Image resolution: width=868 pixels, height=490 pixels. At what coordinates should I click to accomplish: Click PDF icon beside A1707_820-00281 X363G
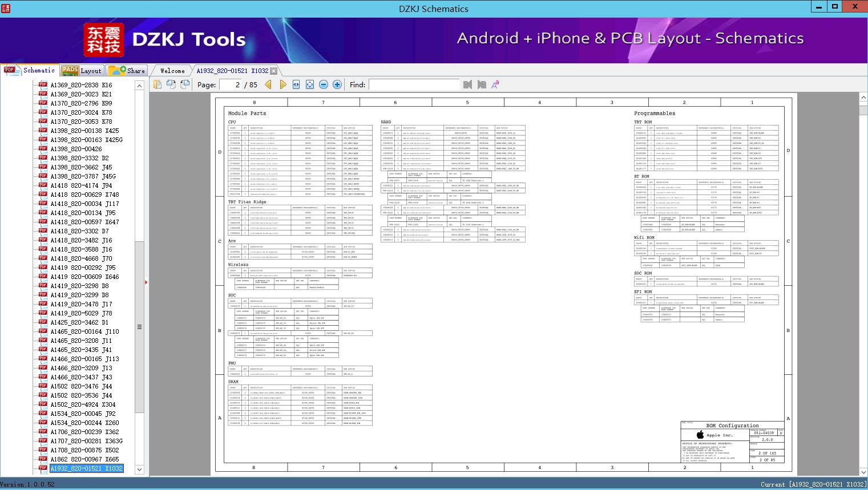pyautogui.click(x=43, y=441)
